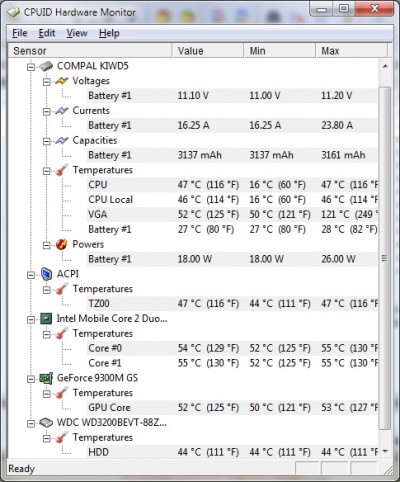The height and width of the screenshot is (482, 400).
Task: Click the 23.80 A max current value
Action: [x=337, y=125]
